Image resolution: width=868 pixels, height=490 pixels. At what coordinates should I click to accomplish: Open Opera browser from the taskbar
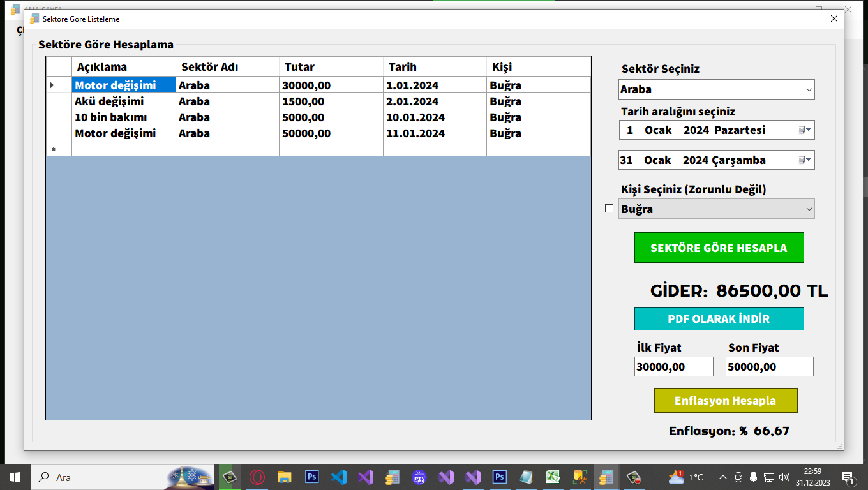(257, 477)
